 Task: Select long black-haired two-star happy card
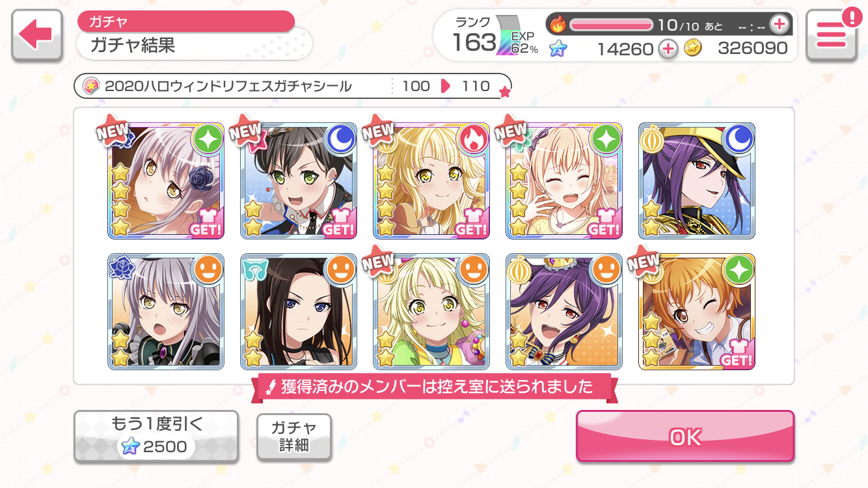click(299, 312)
